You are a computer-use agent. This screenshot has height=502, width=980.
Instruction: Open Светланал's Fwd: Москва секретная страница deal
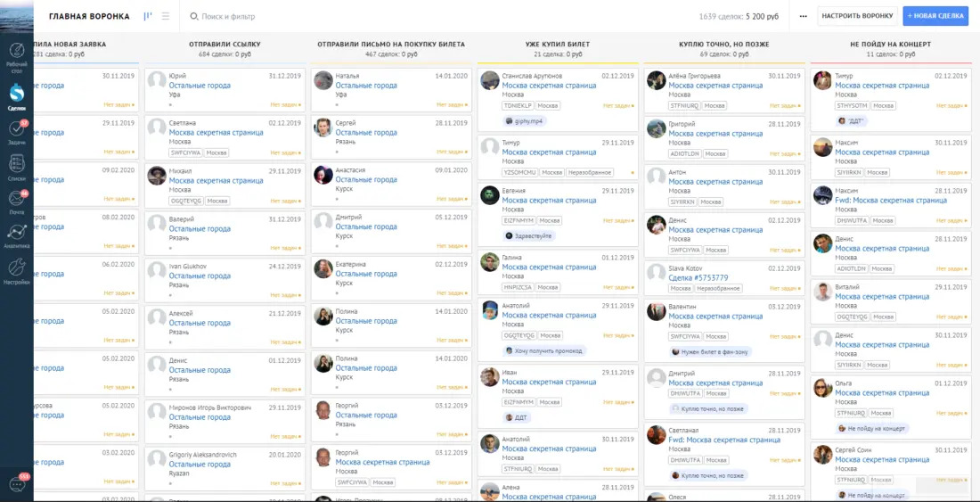(x=724, y=440)
